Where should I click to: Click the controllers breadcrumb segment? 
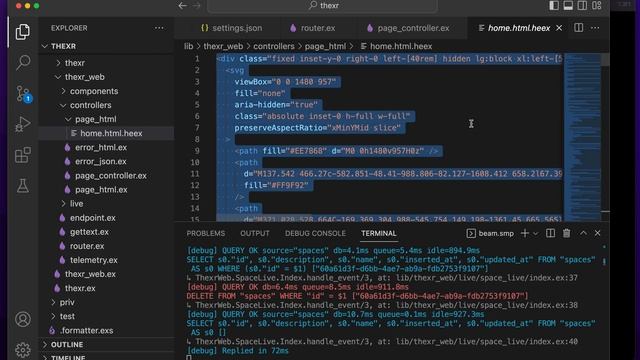pyautogui.click(x=273, y=47)
